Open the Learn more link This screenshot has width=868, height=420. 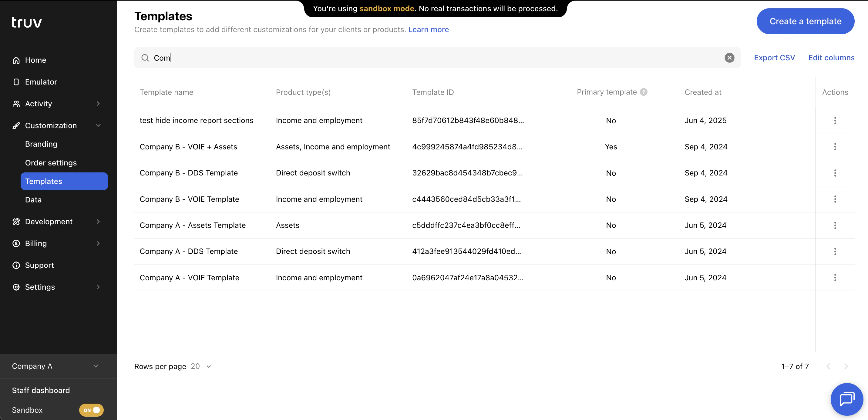[x=428, y=30]
